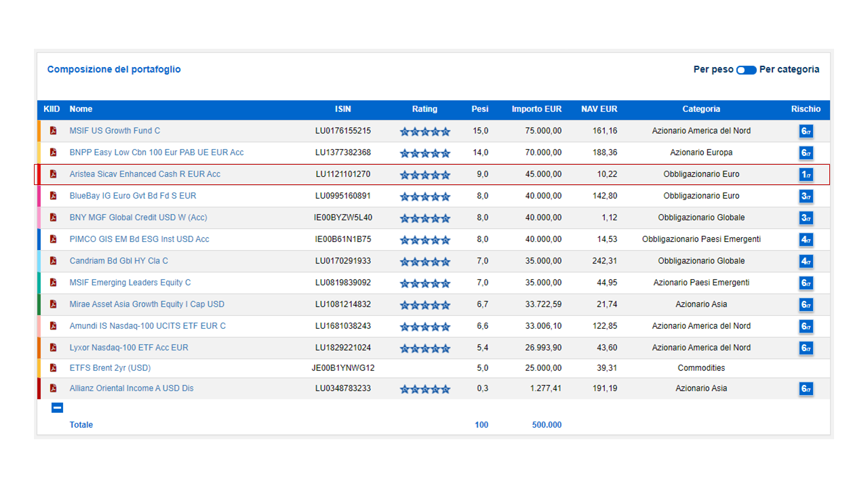Open KIID PDF for Lyxor Nasdaq-100 ETF

click(x=53, y=348)
